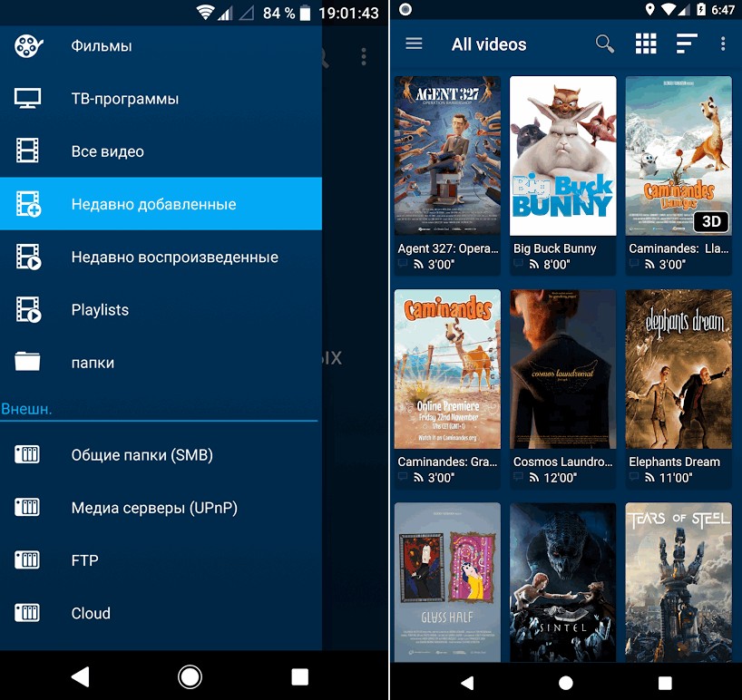This screenshot has width=742, height=700.
Task: Click the Внешн. section header
Action: pyautogui.click(x=26, y=409)
